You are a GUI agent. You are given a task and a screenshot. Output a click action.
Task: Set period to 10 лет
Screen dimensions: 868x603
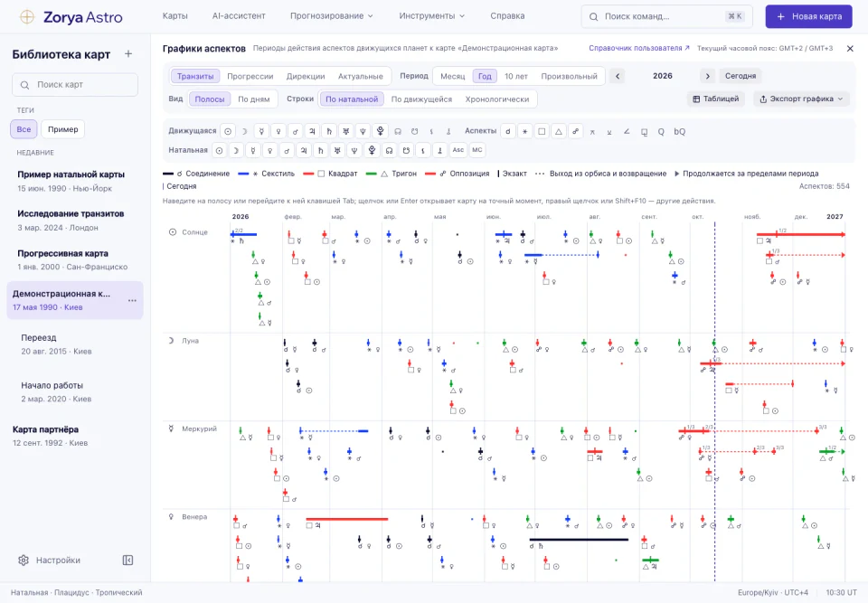click(x=516, y=76)
